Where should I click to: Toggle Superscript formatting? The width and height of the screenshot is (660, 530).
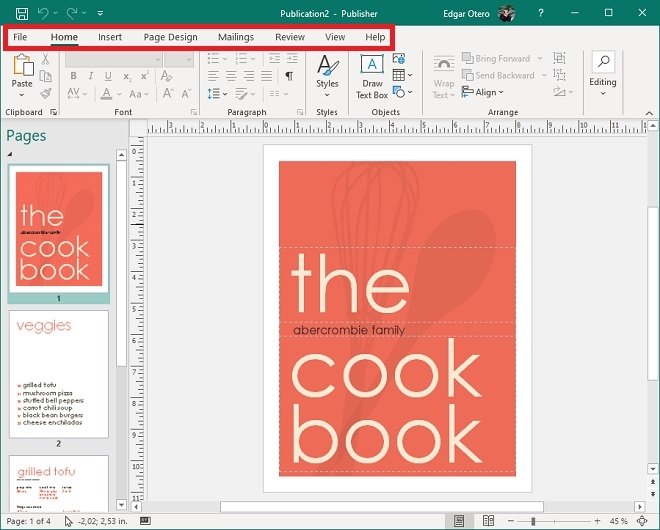[x=144, y=76]
